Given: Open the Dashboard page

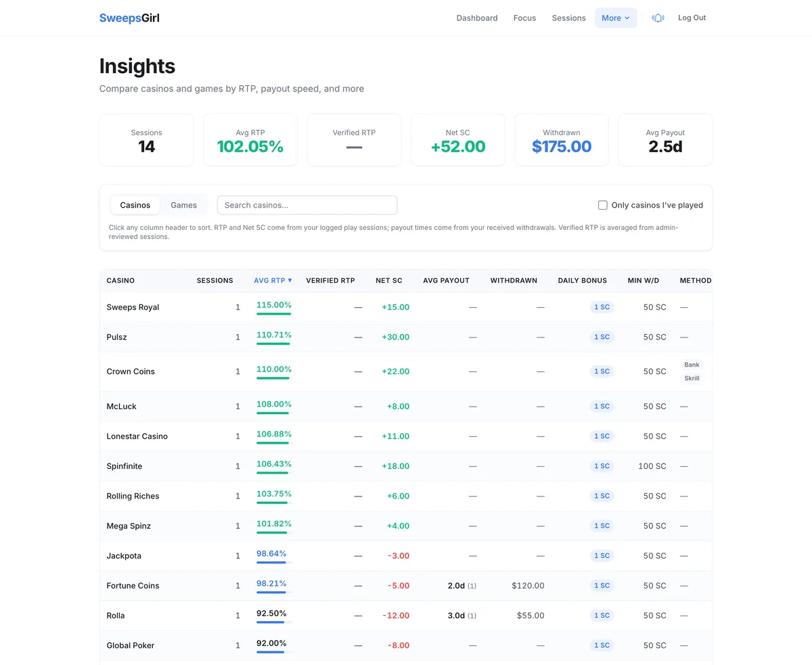Looking at the screenshot, I should coord(477,18).
